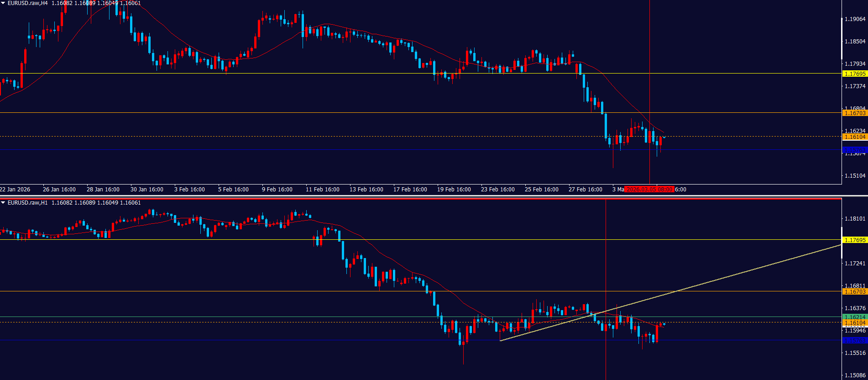The height and width of the screenshot is (380, 868).
Task: Click the 25 Feb 16:00 date label
Action: pyautogui.click(x=541, y=190)
